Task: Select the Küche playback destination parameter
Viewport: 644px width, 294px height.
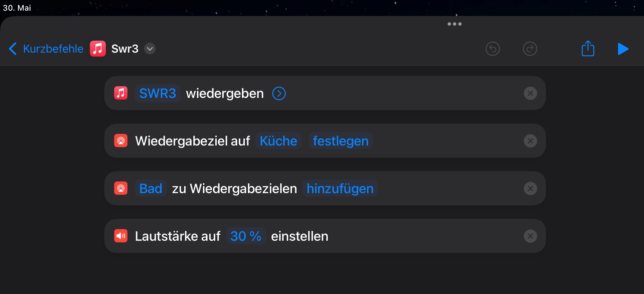Action: 278,141
